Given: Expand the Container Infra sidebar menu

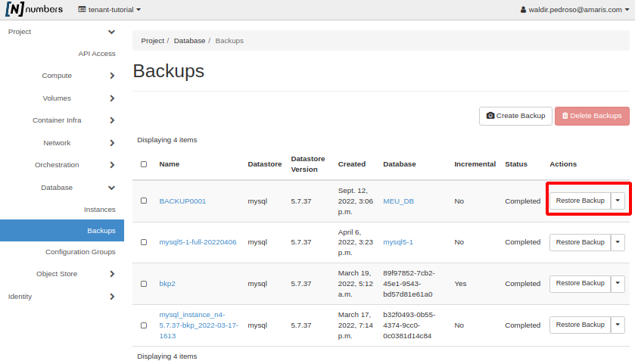Looking at the screenshot, I should [73, 120].
